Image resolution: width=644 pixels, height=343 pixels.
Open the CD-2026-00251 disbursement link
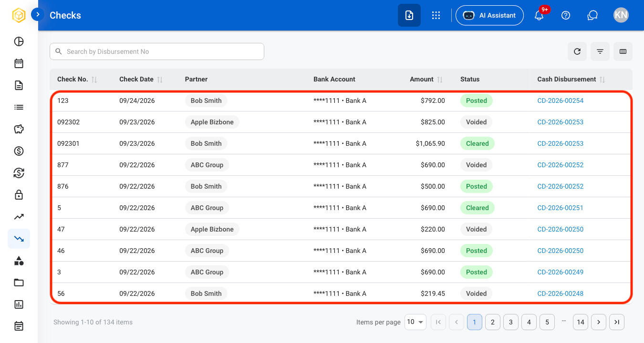(560, 208)
